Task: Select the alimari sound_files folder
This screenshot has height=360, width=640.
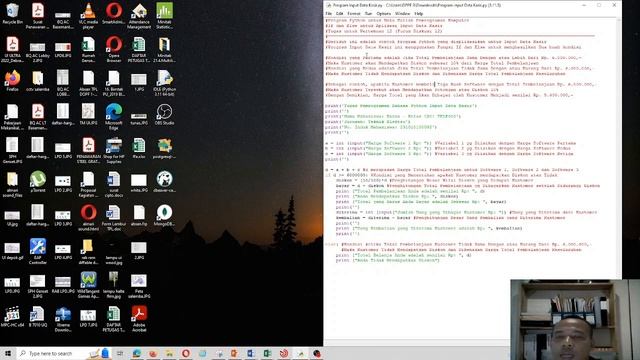Action: (x=12, y=184)
